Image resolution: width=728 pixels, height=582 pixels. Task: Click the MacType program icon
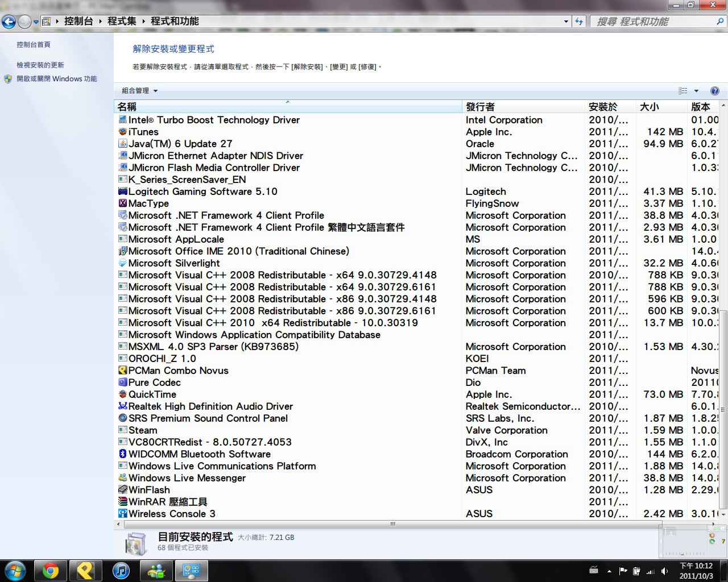122,203
